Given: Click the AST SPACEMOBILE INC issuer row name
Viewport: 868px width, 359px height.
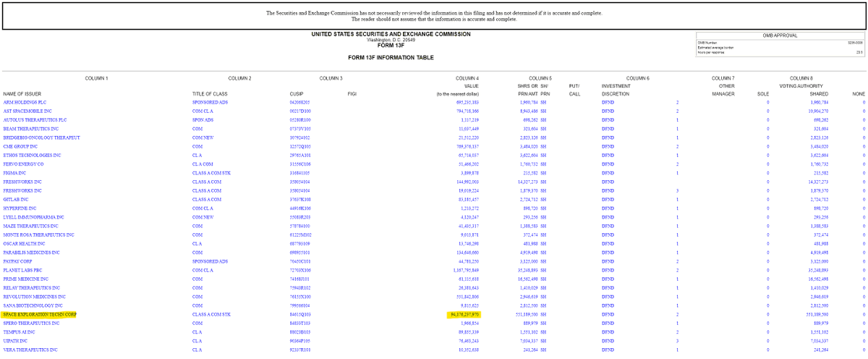Looking at the screenshot, I should click(27, 111).
